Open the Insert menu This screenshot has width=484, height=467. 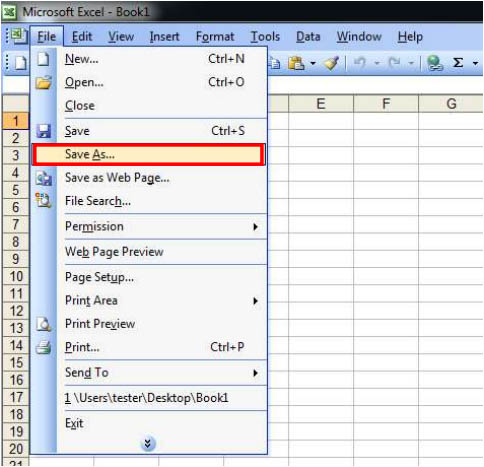click(164, 36)
